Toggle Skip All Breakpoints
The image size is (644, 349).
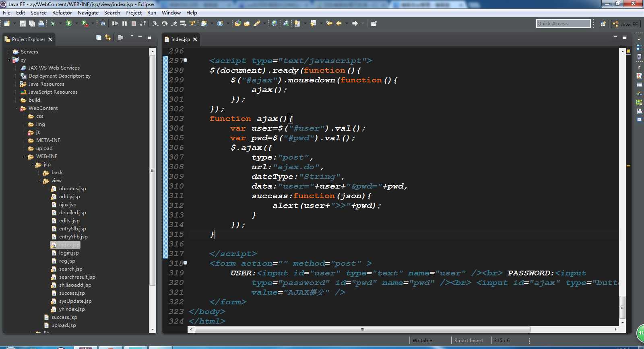[x=103, y=23]
